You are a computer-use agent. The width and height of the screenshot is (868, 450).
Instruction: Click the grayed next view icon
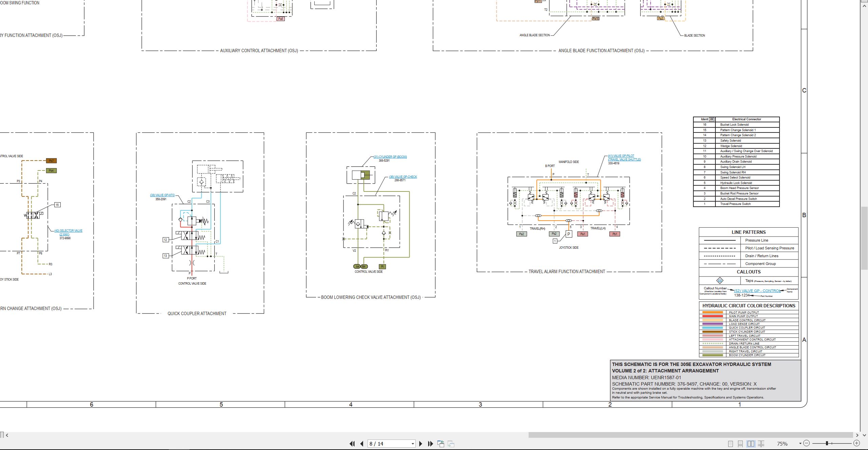click(451, 444)
